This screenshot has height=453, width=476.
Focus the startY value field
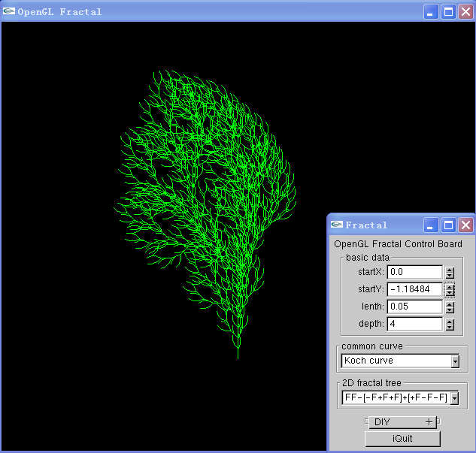tap(414, 289)
